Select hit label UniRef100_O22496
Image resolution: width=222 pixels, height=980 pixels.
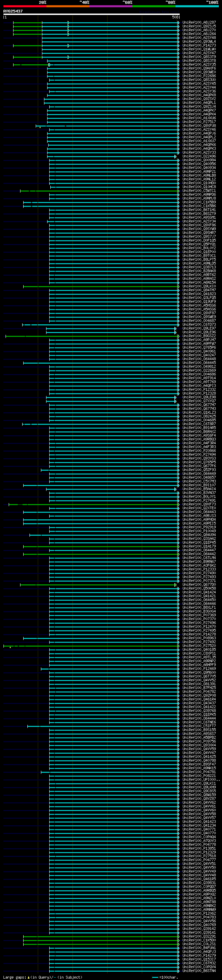pyautogui.click(x=199, y=156)
